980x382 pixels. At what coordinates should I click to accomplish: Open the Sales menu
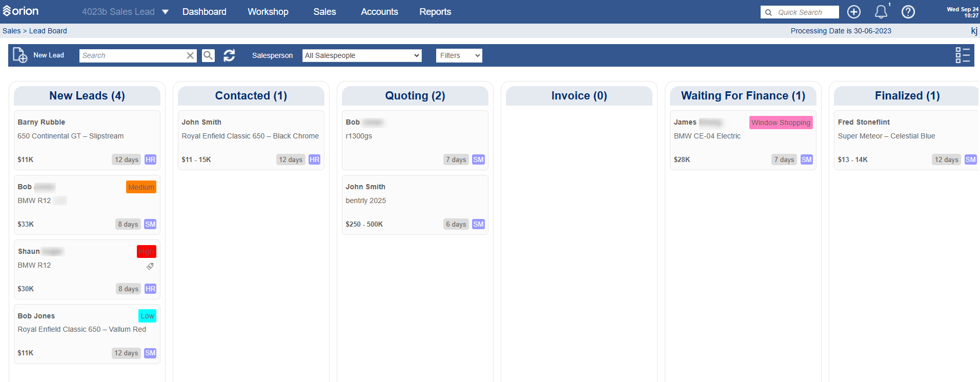tap(325, 12)
